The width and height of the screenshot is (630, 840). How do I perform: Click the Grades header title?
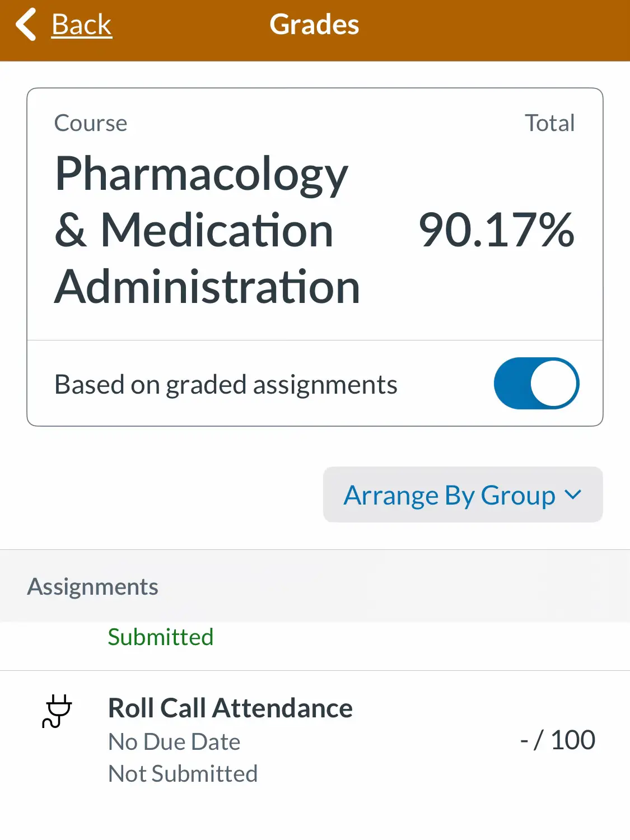pos(314,25)
